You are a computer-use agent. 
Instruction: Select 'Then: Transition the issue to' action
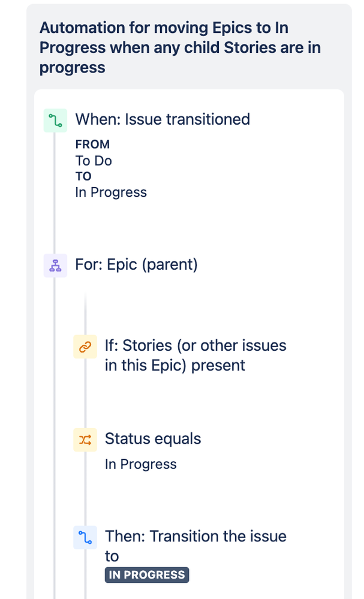point(195,546)
